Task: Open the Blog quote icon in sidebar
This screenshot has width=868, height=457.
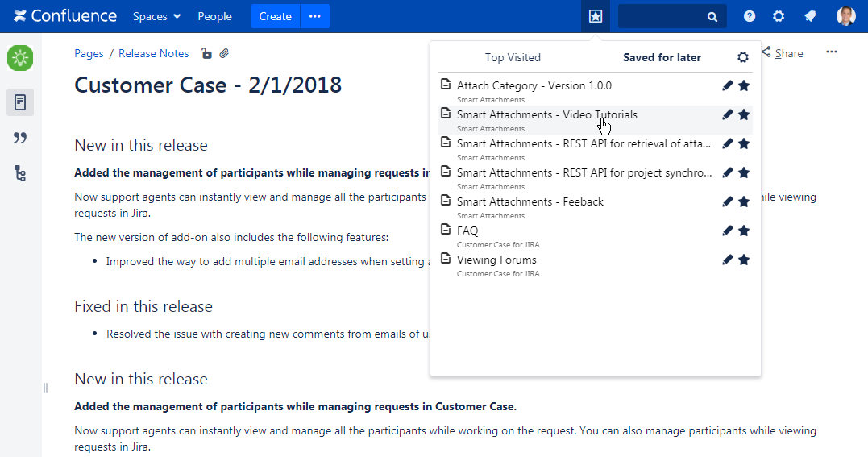Action: tap(20, 138)
